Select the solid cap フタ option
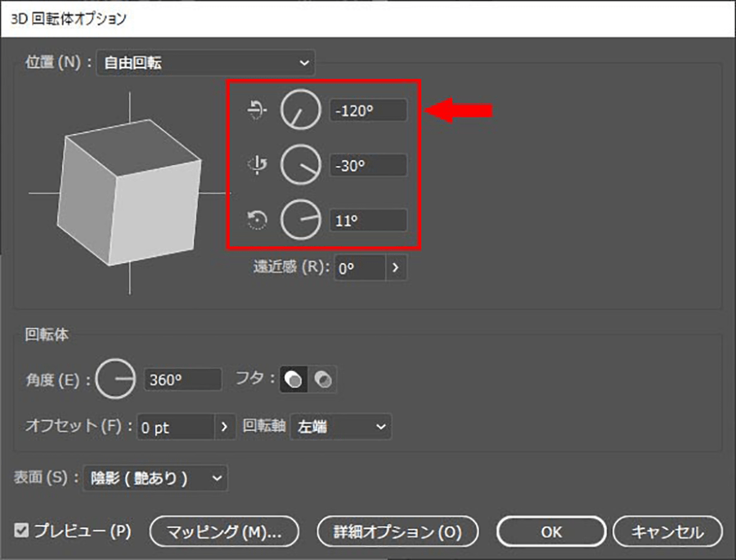Viewport: 736px width, 560px height. (x=294, y=379)
